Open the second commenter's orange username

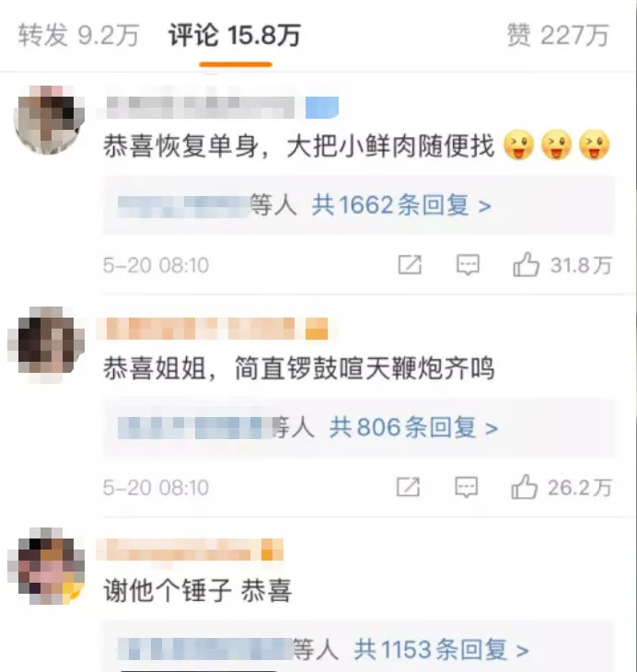200,330
